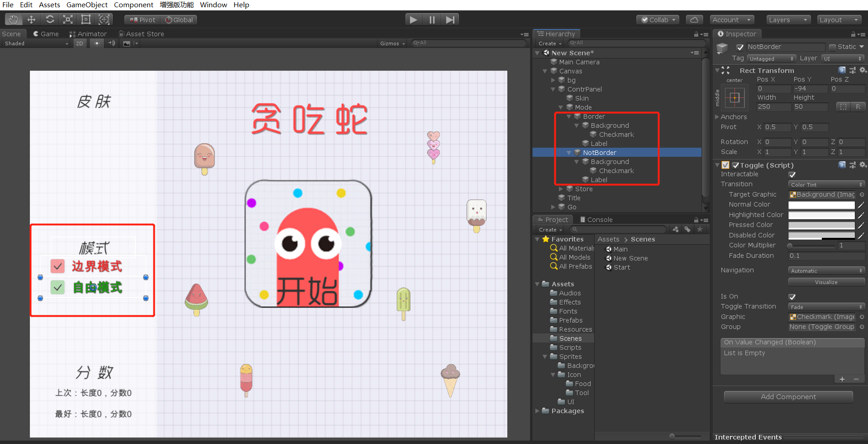This screenshot has height=444, width=868.
Task: Click the Normal Color swatch
Action: pos(821,205)
